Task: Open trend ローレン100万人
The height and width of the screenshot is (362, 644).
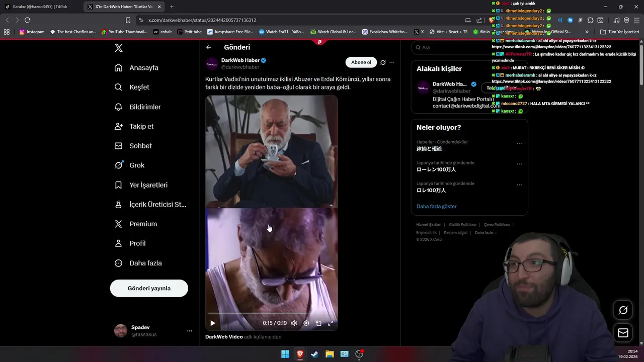Action: pyautogui.click(x=436, y=169)
